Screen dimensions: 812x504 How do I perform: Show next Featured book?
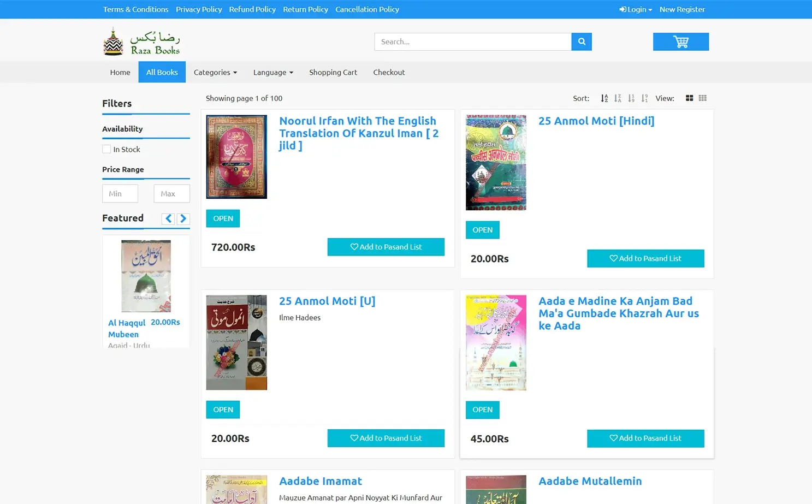[183, 218]
